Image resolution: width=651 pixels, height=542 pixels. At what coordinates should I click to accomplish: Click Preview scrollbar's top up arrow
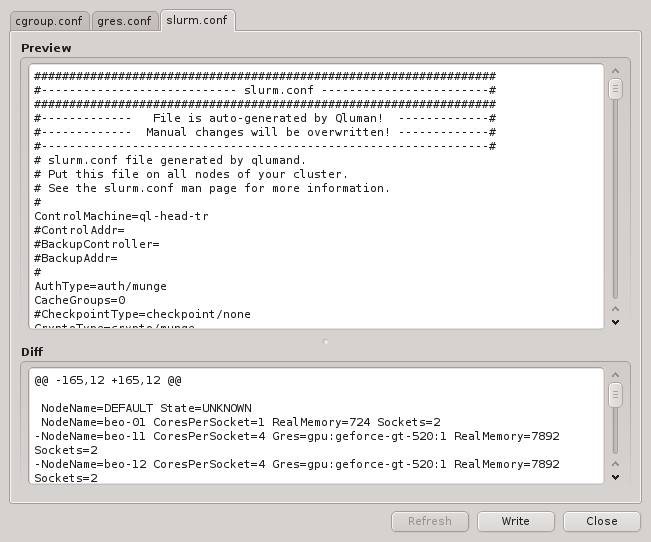click(x=616, y=72)
